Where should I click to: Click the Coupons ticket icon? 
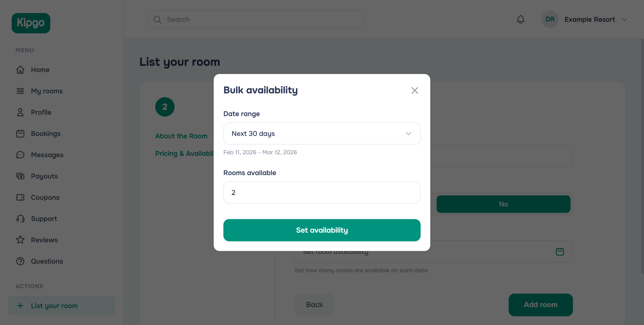tap(20, 197)
